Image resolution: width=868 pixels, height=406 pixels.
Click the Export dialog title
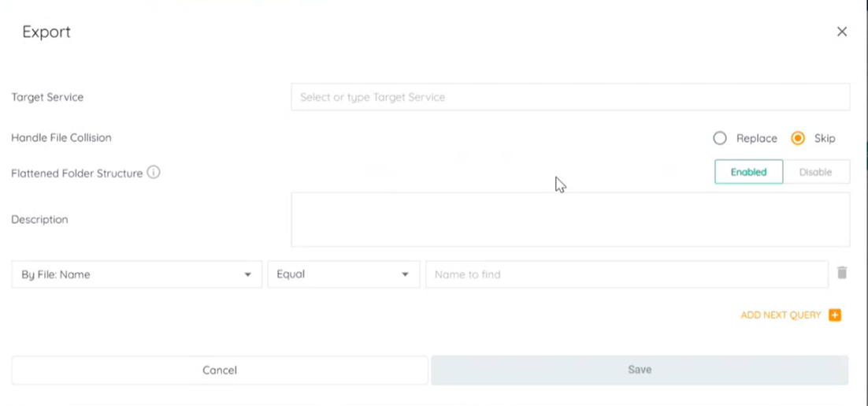pos(46,32)
